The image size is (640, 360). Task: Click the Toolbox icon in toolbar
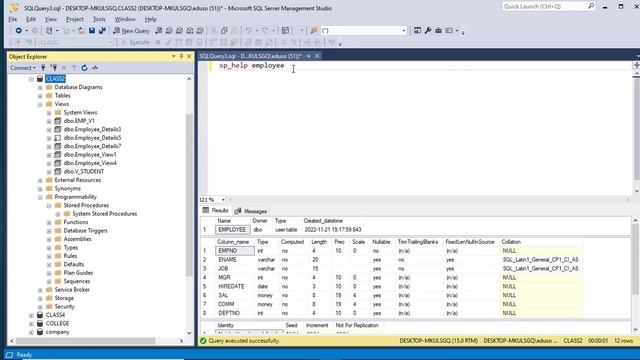click(x=438, y=31)
